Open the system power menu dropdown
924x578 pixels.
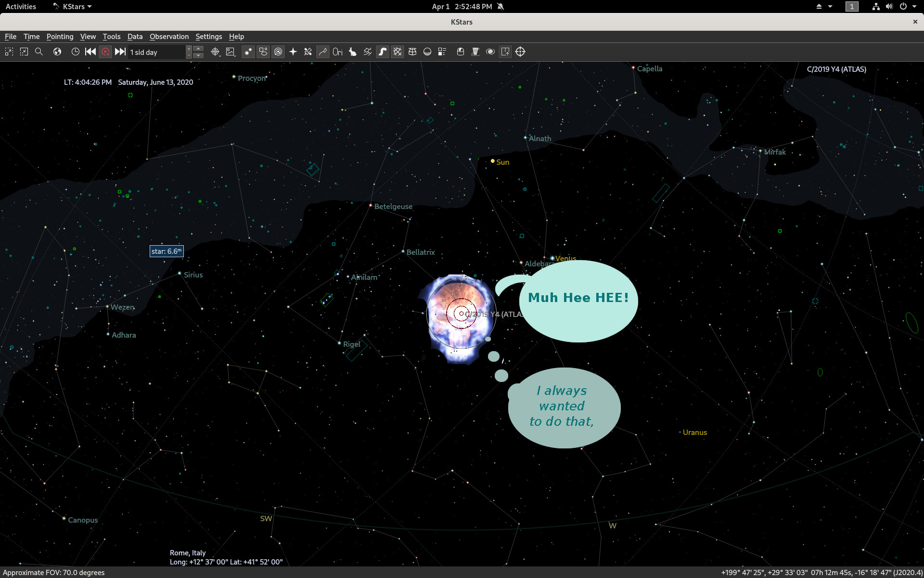(x=908, y=6)
